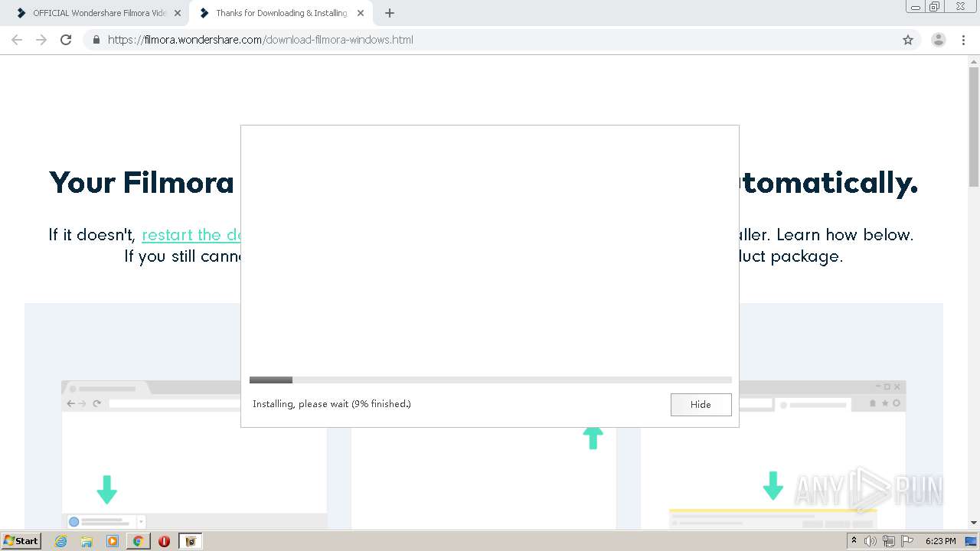
Task: Click the installation progress bar
Action: [490, 380]
